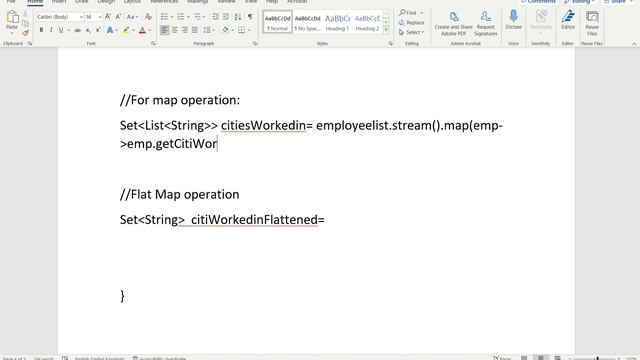640x360 pixels.
Task: Open the Paragraph dialog launcher
Action: (x=255, y=43)
